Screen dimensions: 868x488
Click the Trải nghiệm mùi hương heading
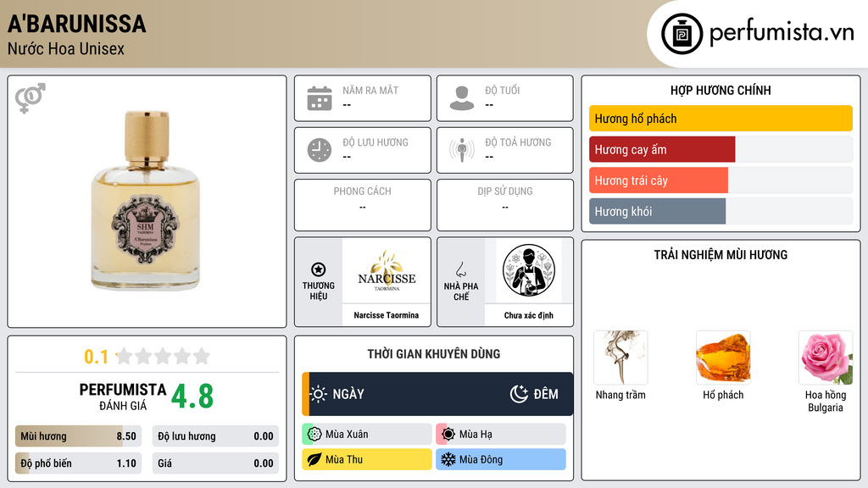[721, 255]
